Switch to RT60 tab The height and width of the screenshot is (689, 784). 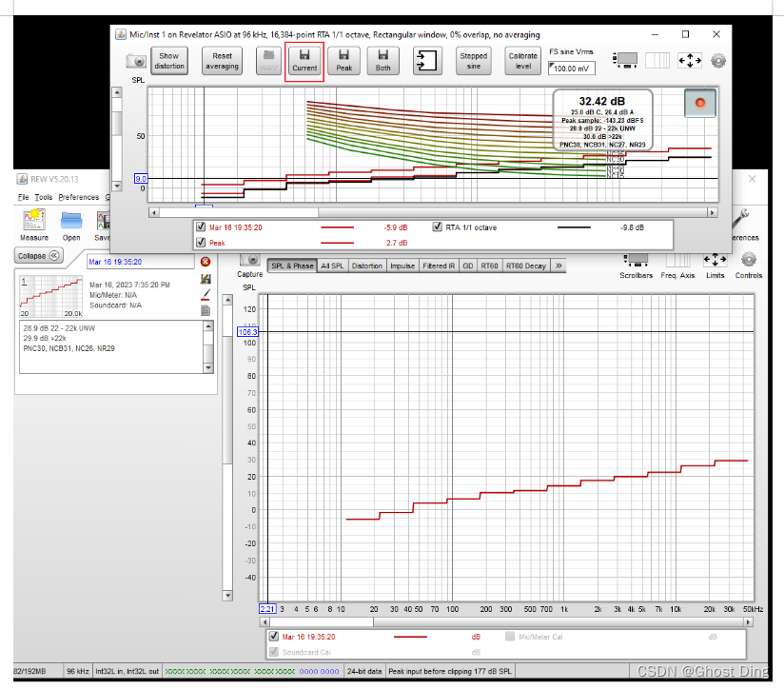point(489,266)
